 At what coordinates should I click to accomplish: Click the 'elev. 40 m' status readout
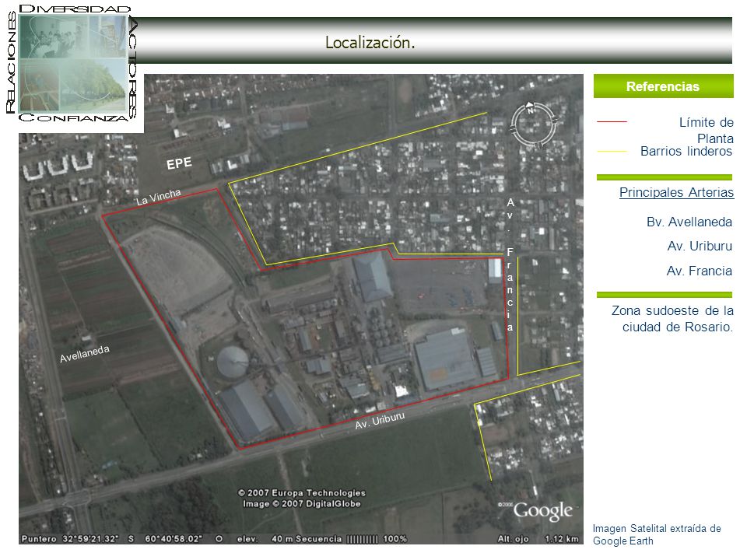pos(265,539)
